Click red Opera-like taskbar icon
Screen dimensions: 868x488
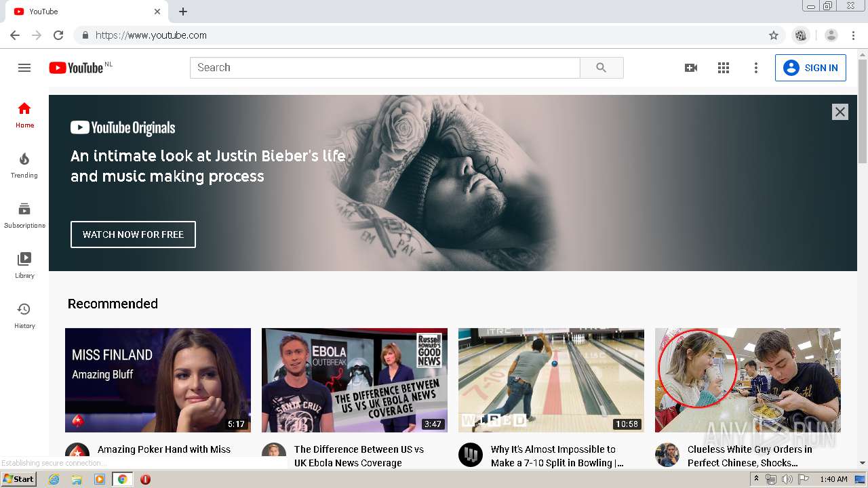(x=145, y=479)
